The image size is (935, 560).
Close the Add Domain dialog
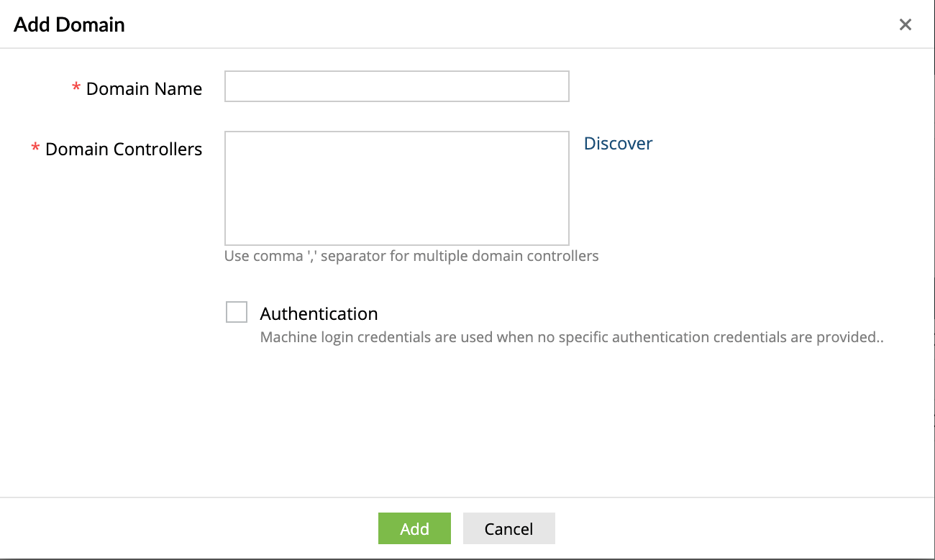(x=905, y=24)
